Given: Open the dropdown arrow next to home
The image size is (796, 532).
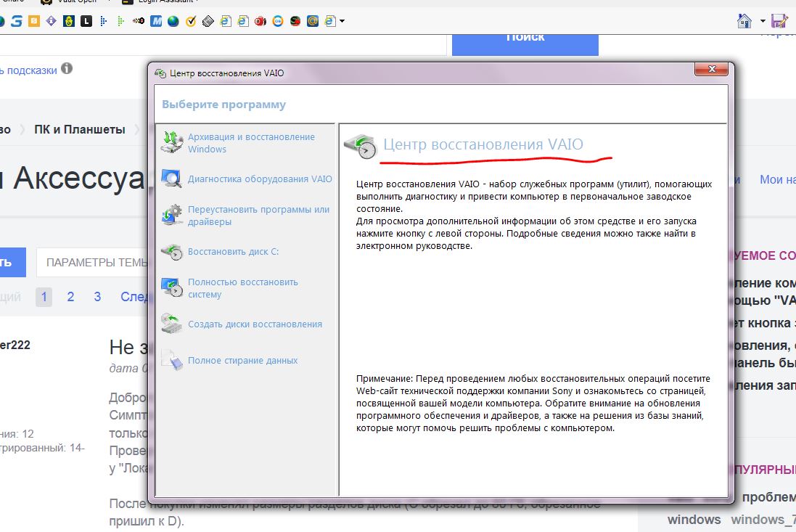Looking at the screenshot, I should 763,22.
